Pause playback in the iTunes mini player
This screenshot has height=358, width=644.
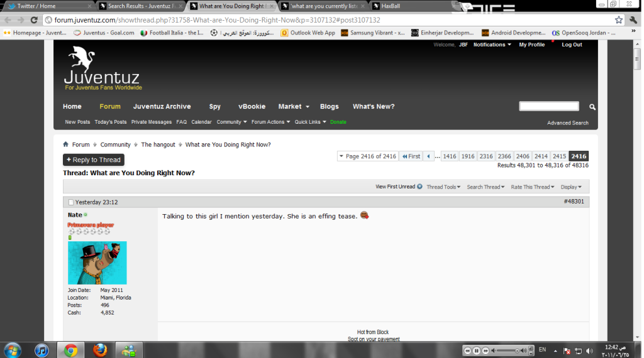click(477, 350)
